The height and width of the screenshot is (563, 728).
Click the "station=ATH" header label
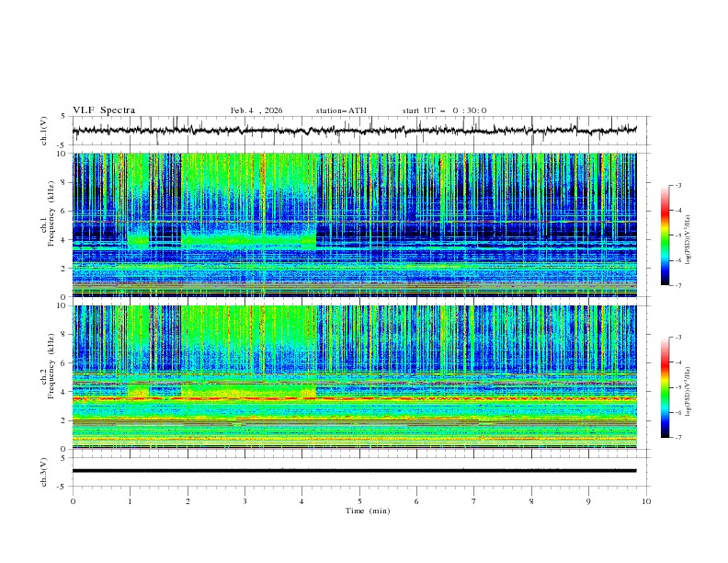[x=341, y=110]
